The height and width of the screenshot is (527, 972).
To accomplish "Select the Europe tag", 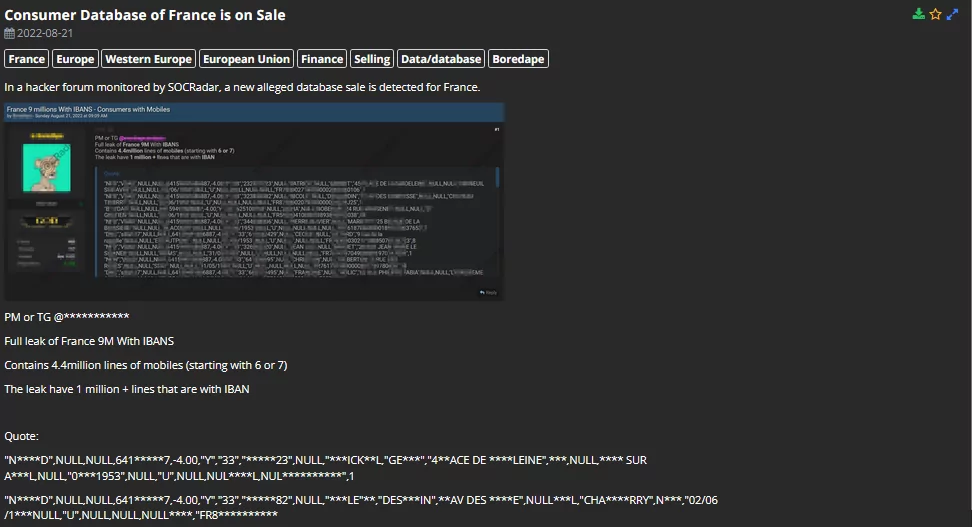I will 75,59.
